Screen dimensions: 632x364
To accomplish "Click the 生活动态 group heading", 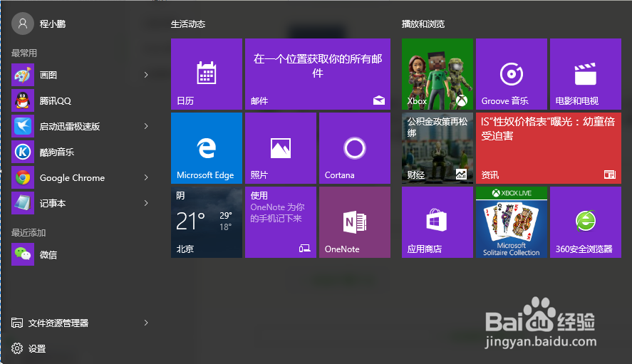I will point(188,24).
